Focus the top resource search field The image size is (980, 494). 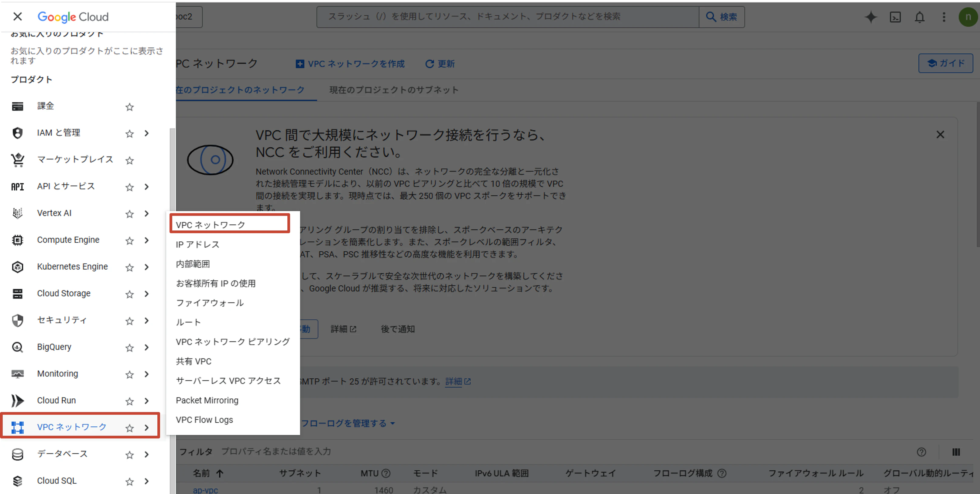tap(508, 17)
